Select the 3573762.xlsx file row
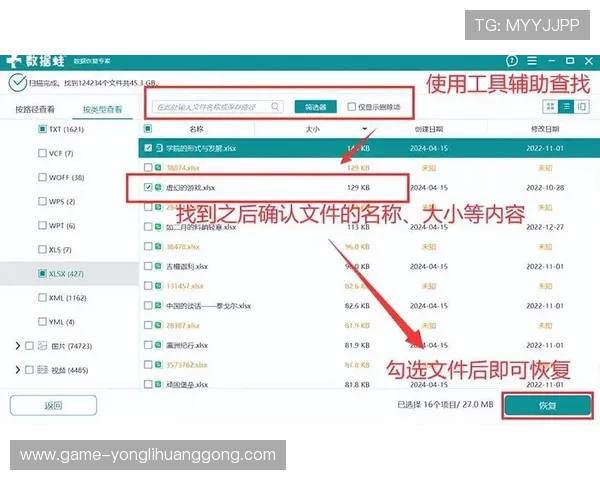This screenshot has height=480, width=600. [369, 365]
